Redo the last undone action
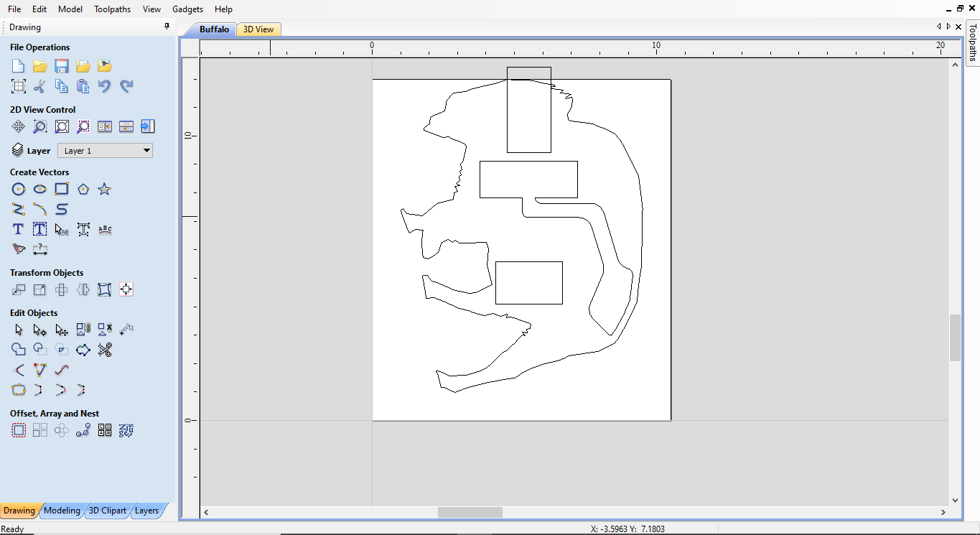Image resolution: width=980 pixels, height=535 pixels. pyautogui.click(x=126, y=86)
